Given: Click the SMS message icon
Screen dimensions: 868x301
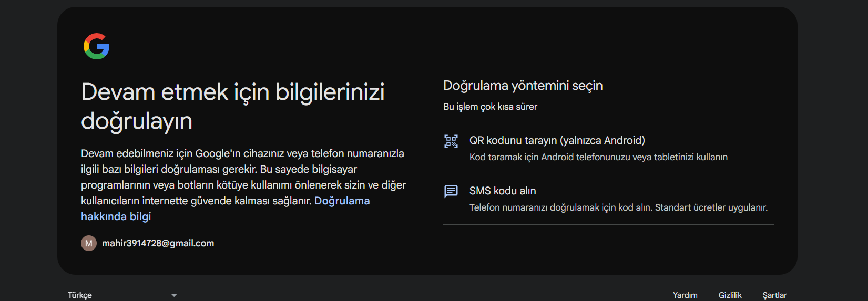Looking at the screenshot, I should tap(451, 191).
